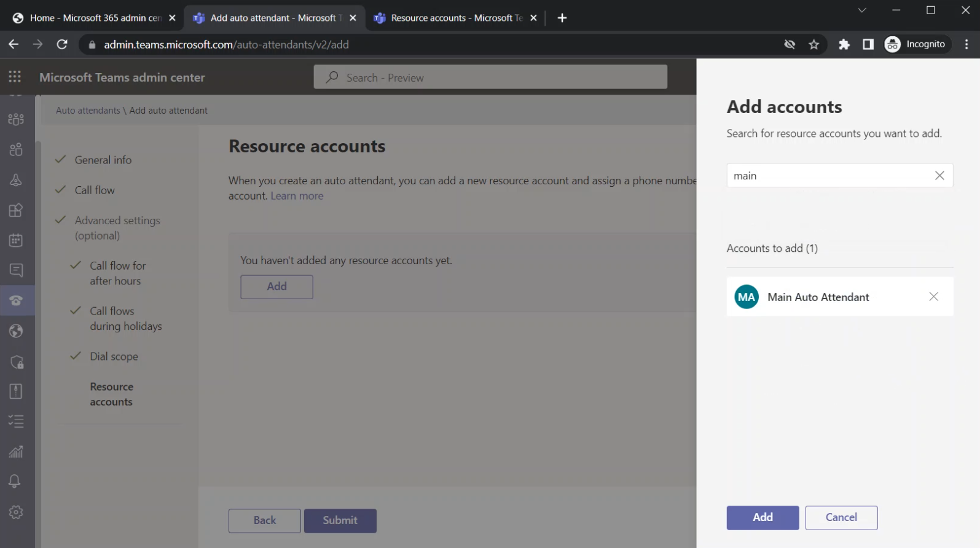Open Settings gear icon in sidebar
980x548 pixels.
click(16, 512)
